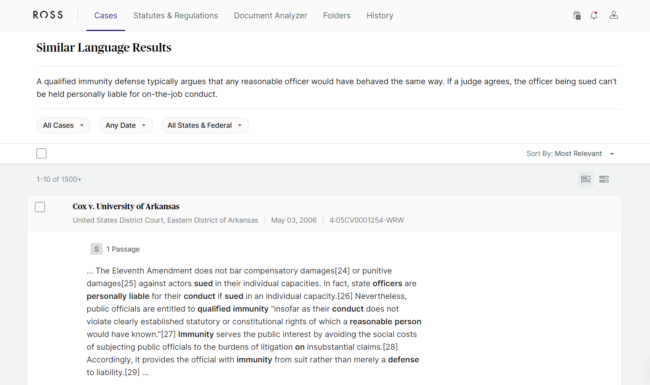Open the notifications bell

594,15
